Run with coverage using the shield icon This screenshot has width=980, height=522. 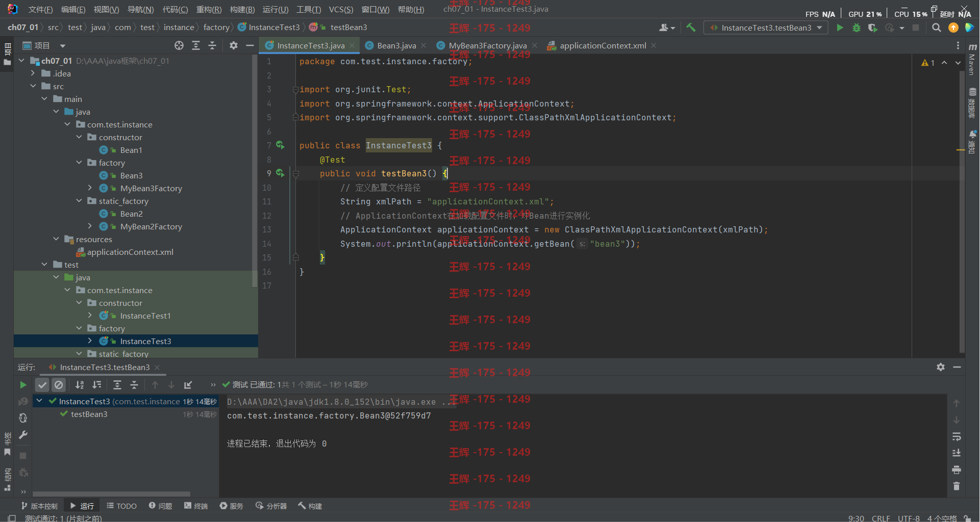(873, 28)
